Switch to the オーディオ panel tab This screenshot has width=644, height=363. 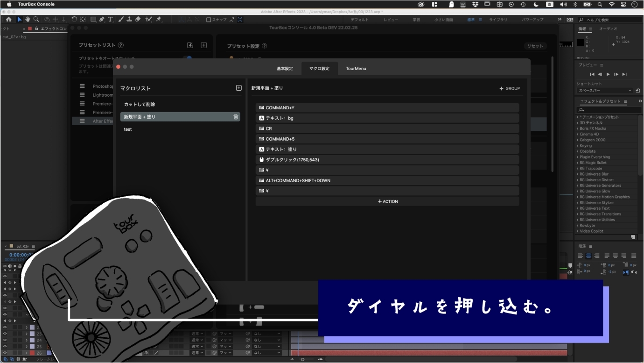608,29
